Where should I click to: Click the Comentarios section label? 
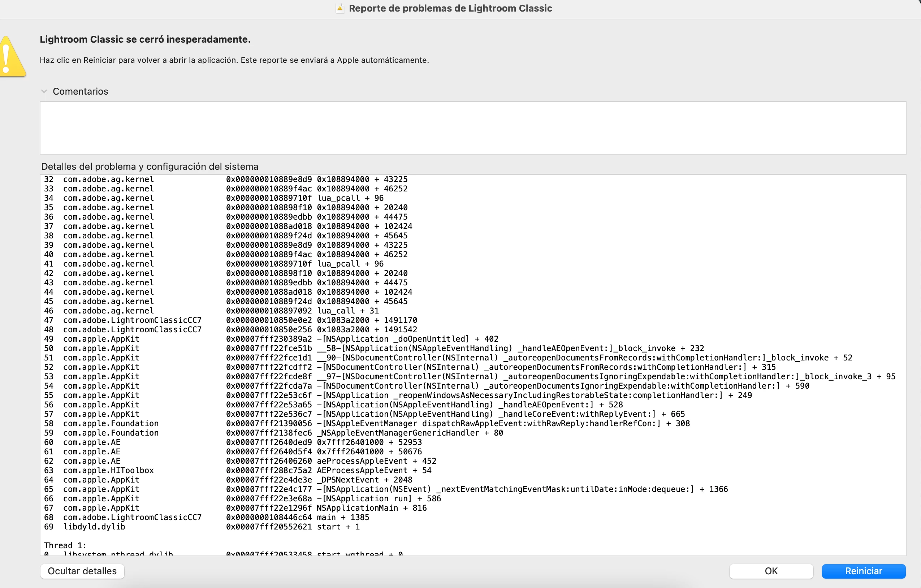click(x=80, y=91)
